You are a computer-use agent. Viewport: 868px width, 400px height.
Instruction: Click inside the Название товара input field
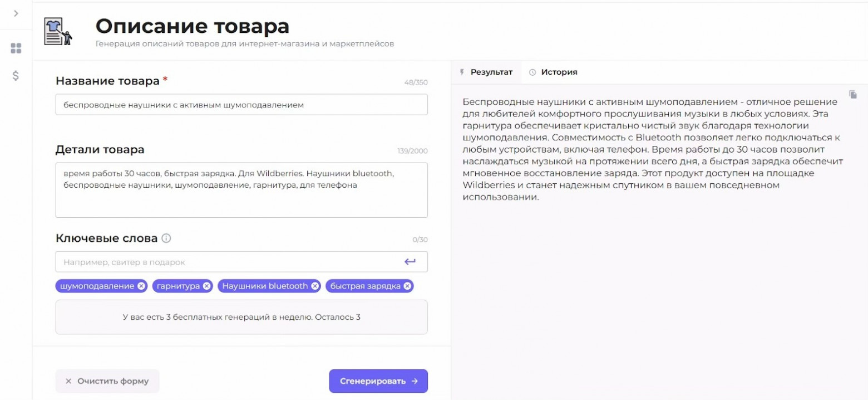[241, 105]
